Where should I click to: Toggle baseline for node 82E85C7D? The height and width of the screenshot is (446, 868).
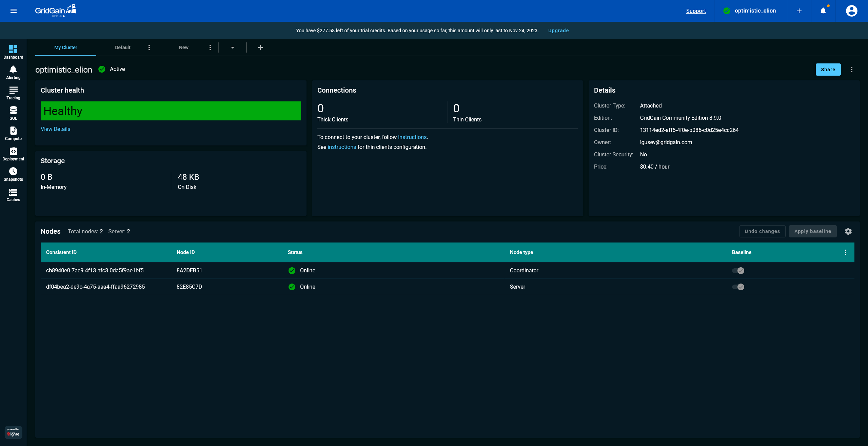click(x=738, y=287)
